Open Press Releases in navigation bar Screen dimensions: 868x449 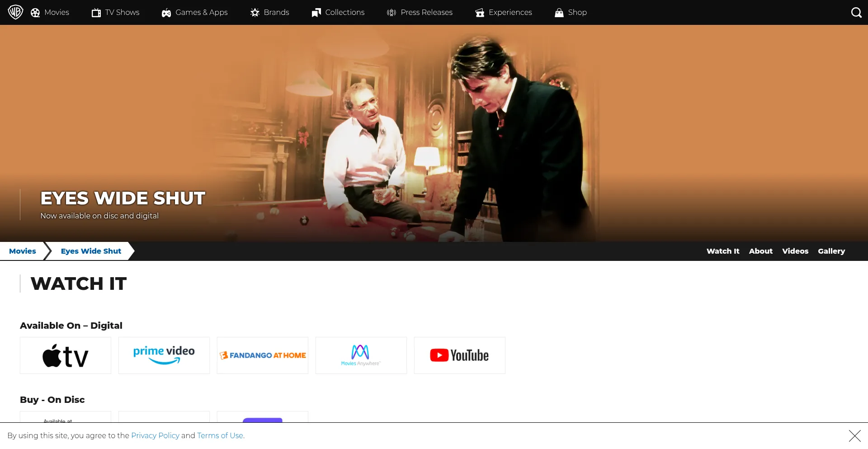click(420, 12)
